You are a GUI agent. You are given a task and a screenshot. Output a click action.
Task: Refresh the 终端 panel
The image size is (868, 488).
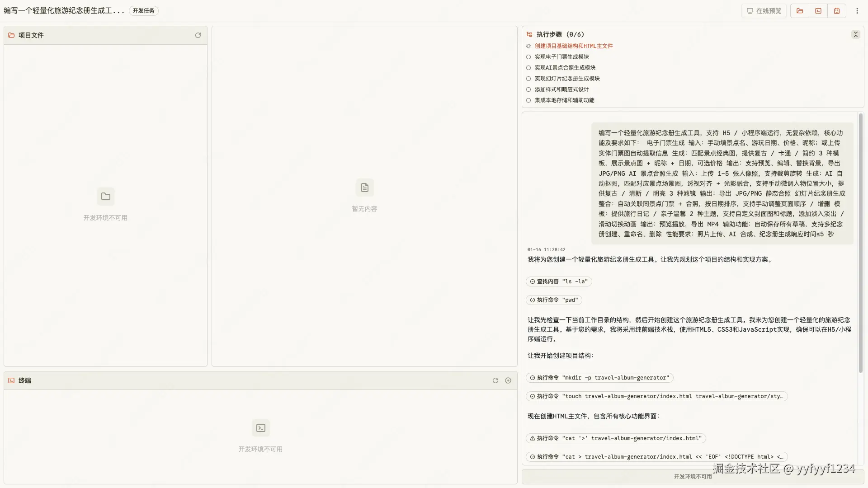click(495, 380)
